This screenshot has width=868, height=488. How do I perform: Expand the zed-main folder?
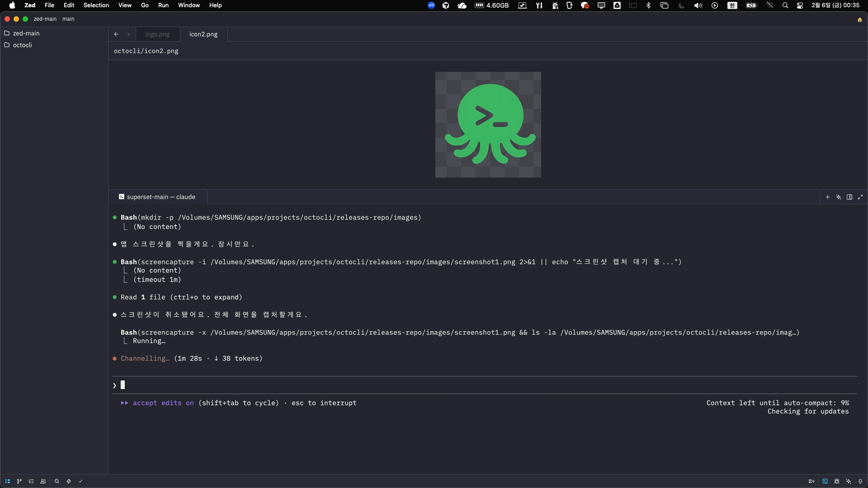(26, 33)
